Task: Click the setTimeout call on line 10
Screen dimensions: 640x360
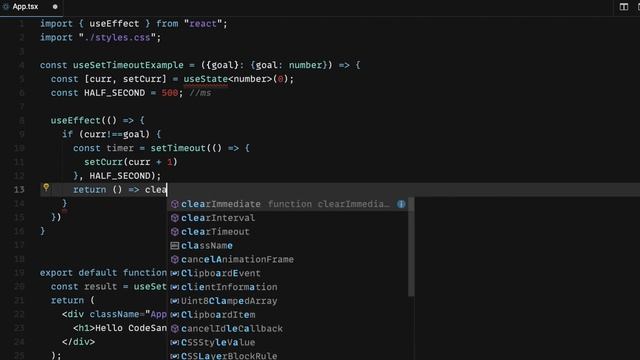Action: point(178,148)
